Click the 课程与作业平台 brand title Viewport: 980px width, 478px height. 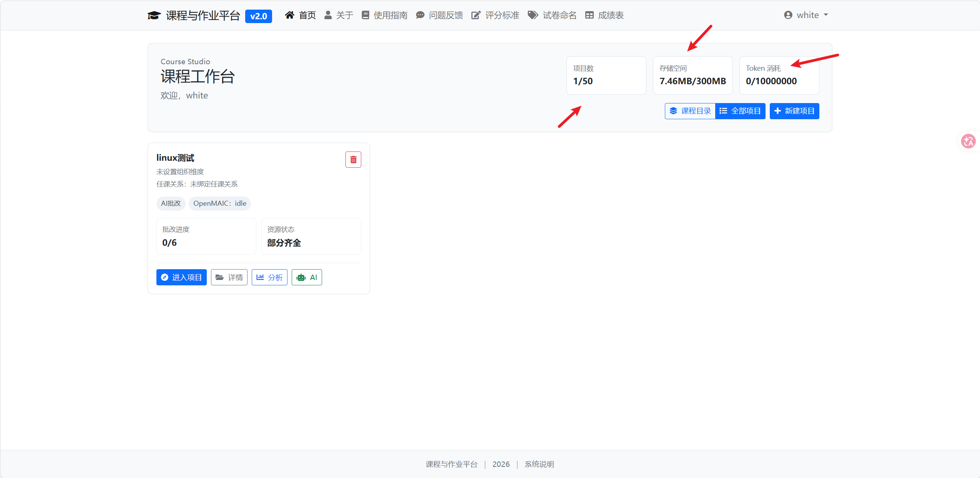(x=203, y=16)
